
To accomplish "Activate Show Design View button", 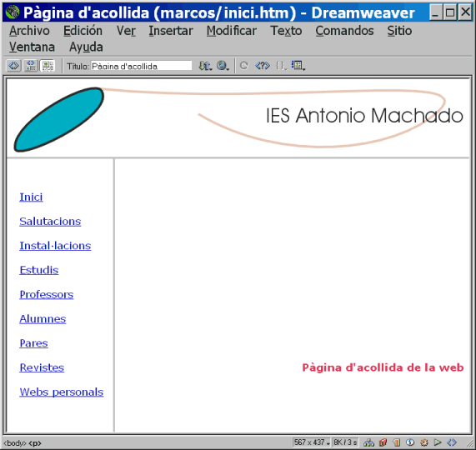I will tap(48, 66).
